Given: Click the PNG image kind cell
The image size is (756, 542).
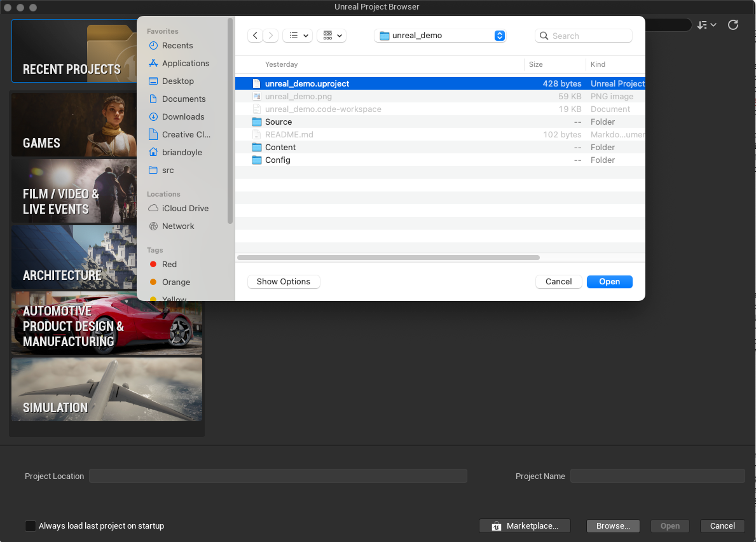Looking at the screenshot, I should coord(612,97).
